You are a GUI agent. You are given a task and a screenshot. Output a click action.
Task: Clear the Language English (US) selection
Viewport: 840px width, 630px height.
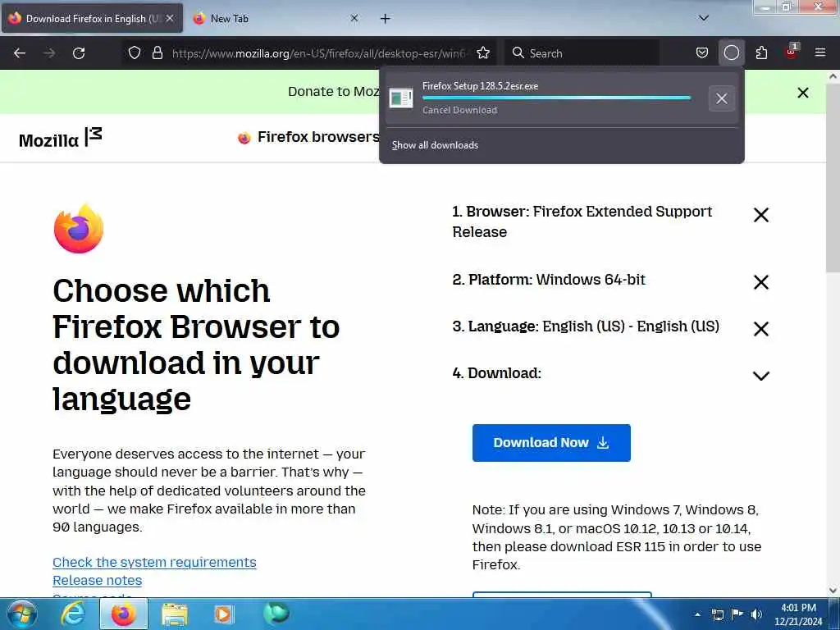[760, 328]
